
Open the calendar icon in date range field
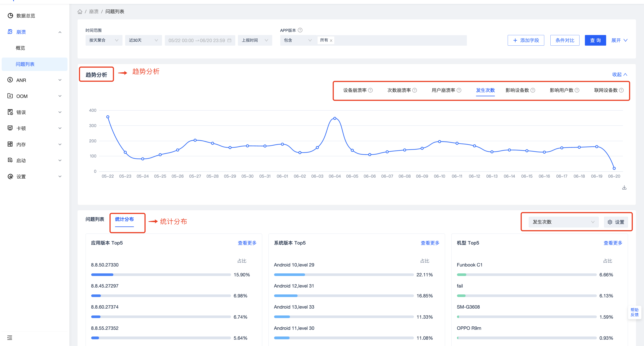pos(229,40)
